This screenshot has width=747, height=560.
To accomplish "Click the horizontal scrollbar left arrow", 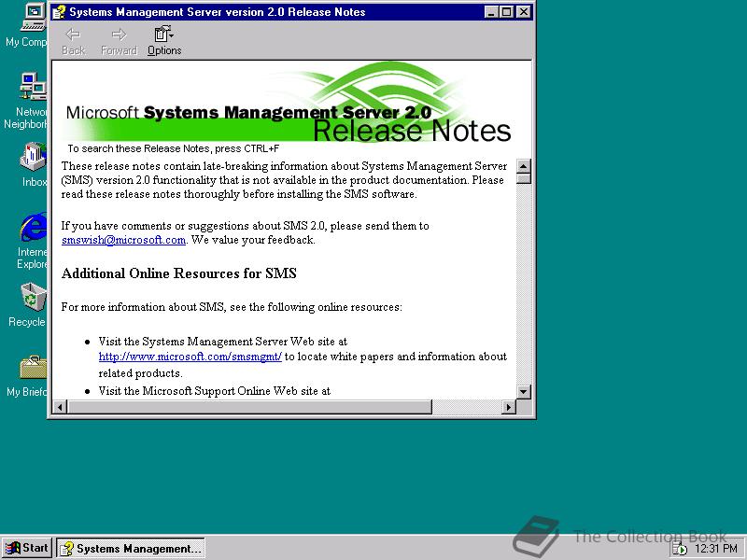I will point(60,407).
